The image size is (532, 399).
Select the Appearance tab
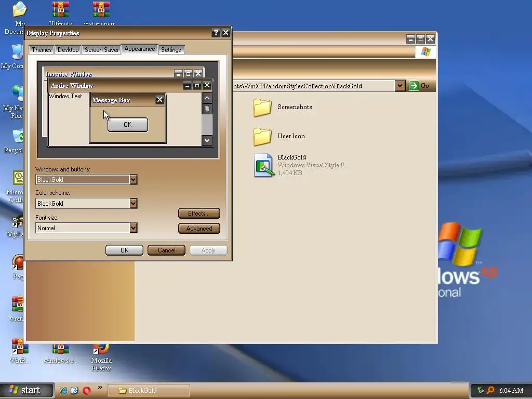point(139,49)
